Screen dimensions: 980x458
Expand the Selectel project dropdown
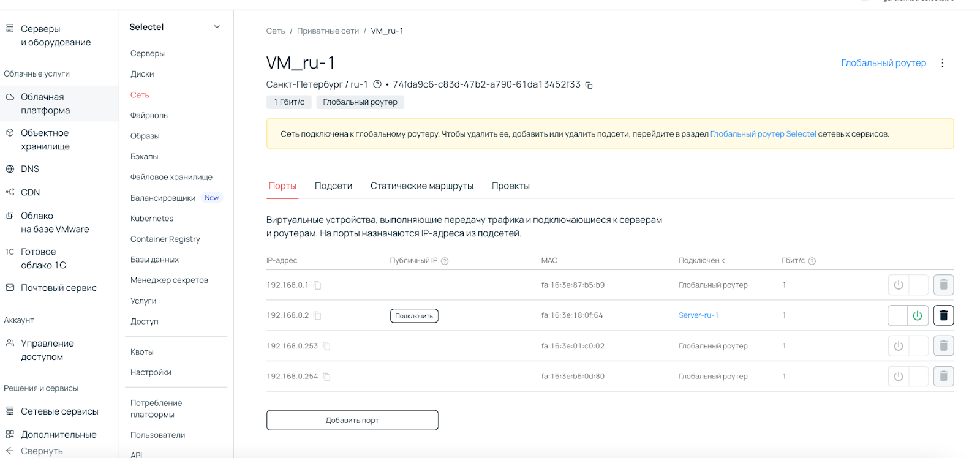click(217, 27)
